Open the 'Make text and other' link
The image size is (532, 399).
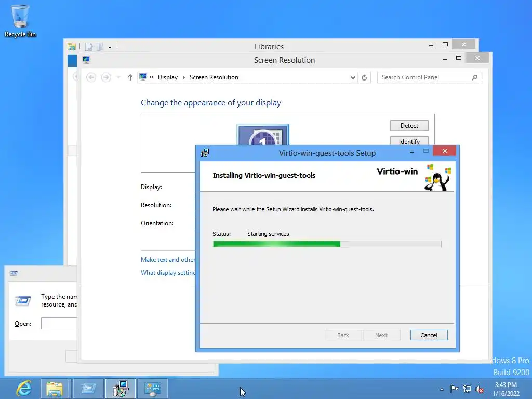click(x=168, y=260)
